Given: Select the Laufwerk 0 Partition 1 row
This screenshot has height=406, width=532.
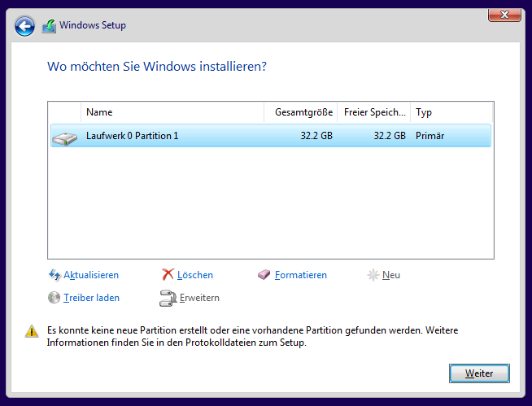Looking at the screenshot, I should [271, 135].
